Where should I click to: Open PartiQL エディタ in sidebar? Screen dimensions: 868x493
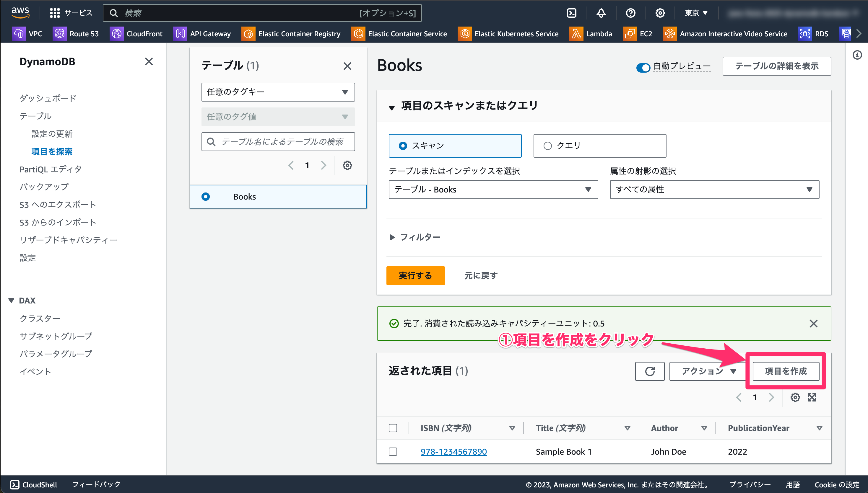point(51,169)
